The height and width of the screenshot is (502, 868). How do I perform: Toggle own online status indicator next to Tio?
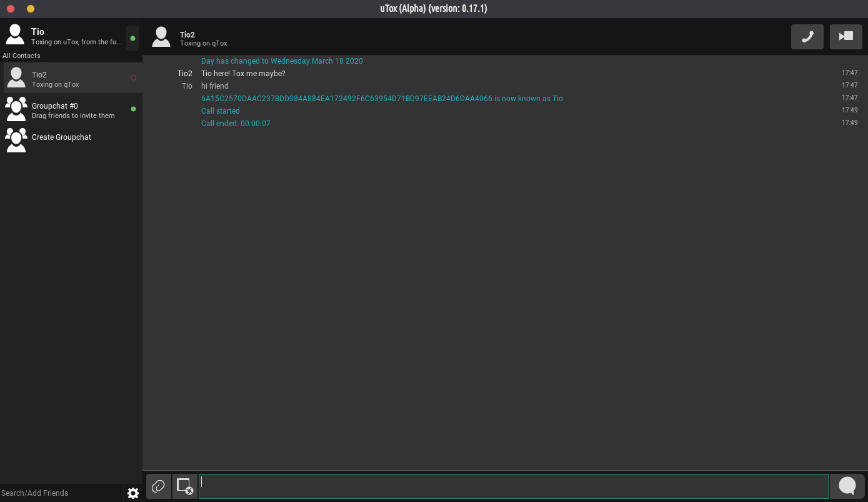pos(132,38)
